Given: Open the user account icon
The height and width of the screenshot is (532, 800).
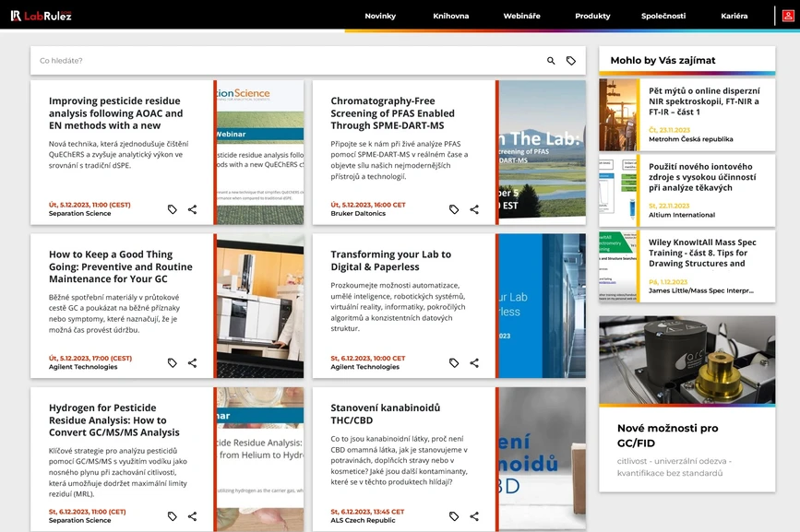Looking at the screenshot, I should coord(789,16).
